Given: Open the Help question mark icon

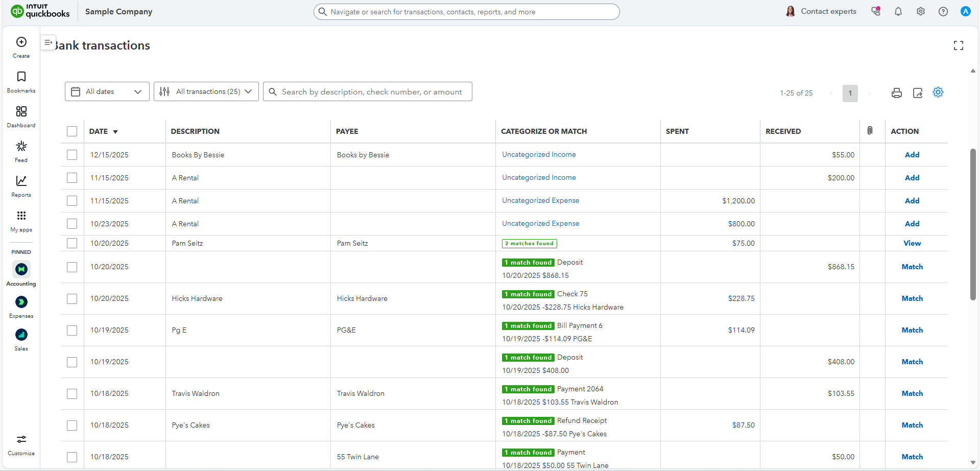Looking at the screenshot, I should coord(943,12).
